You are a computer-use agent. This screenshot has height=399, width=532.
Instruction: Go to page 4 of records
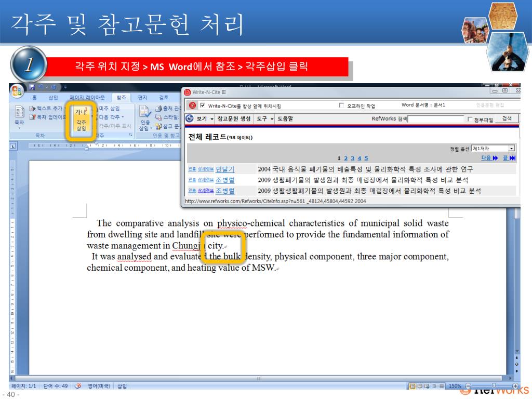coord(360,158)
